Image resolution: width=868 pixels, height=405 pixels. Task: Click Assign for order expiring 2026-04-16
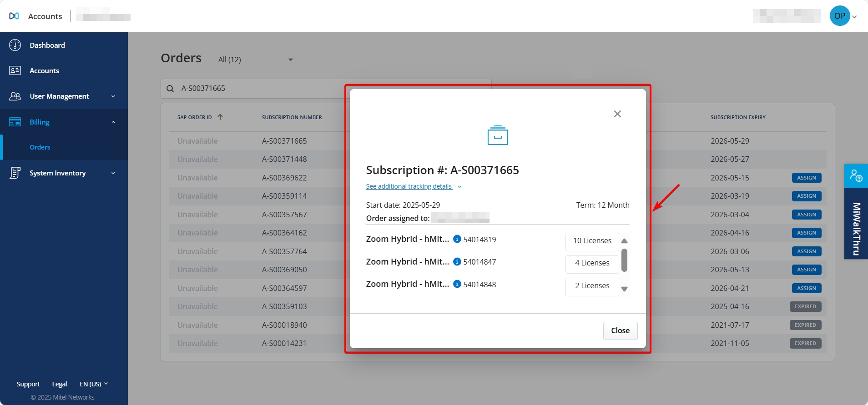click(807, 233)
